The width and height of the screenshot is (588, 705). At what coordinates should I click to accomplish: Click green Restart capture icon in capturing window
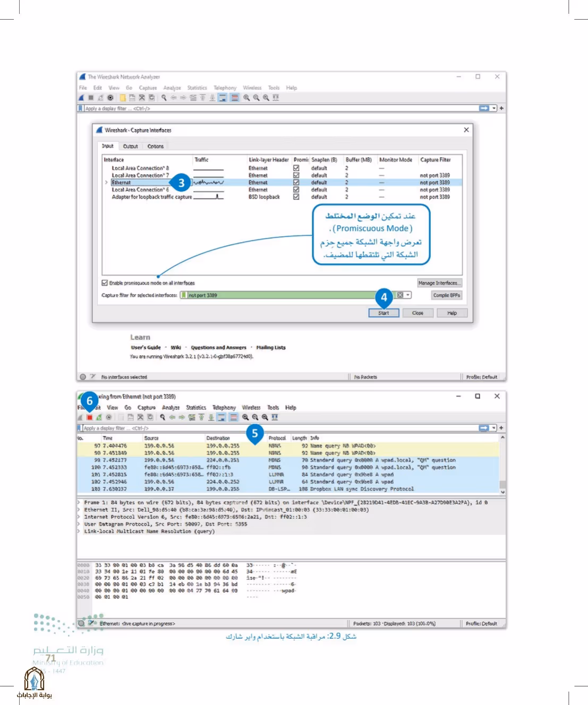[x=99, y=417]
